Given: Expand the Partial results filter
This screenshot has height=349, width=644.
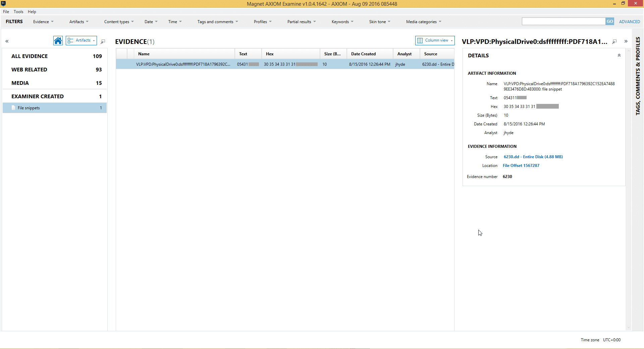Looking at the screenshot, I should click(x=302, y=22).
